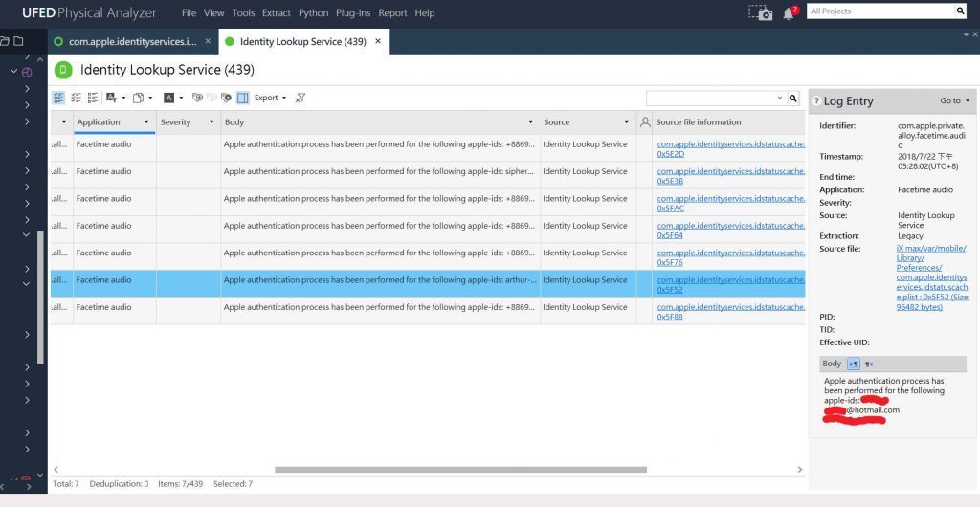Click the green phone icon beside the title
This screenshot has height=507, width=980.
coord(63,70)
